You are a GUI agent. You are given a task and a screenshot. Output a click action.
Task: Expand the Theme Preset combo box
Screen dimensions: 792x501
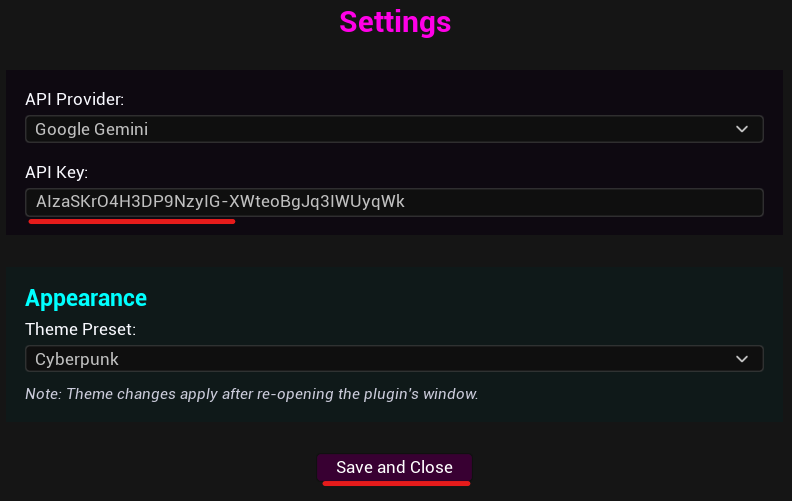tap(394, 358)
